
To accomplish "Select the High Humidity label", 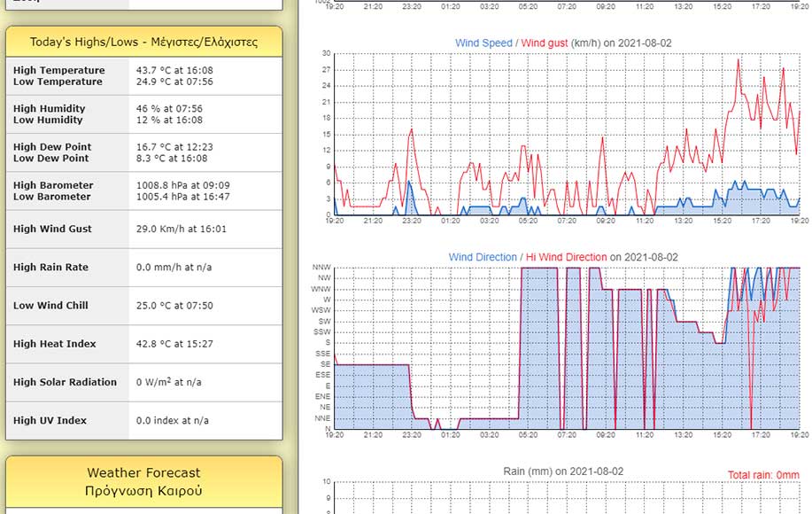I will (50, 108).
